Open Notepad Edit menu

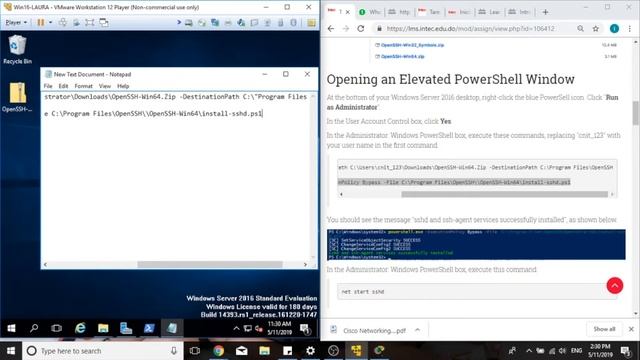[63, 86]
